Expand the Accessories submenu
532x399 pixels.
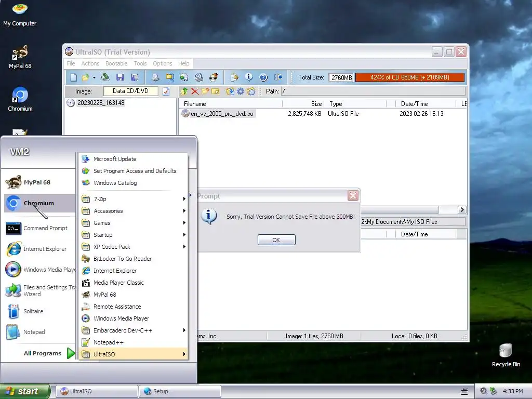coord(133,211)
